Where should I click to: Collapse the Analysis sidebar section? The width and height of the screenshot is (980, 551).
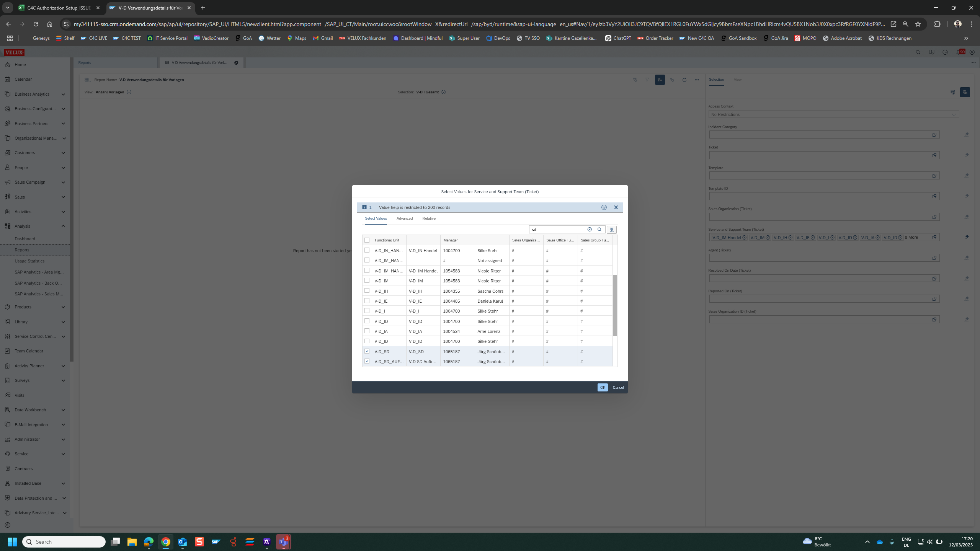pyautogui.click(x=63, y=226)
